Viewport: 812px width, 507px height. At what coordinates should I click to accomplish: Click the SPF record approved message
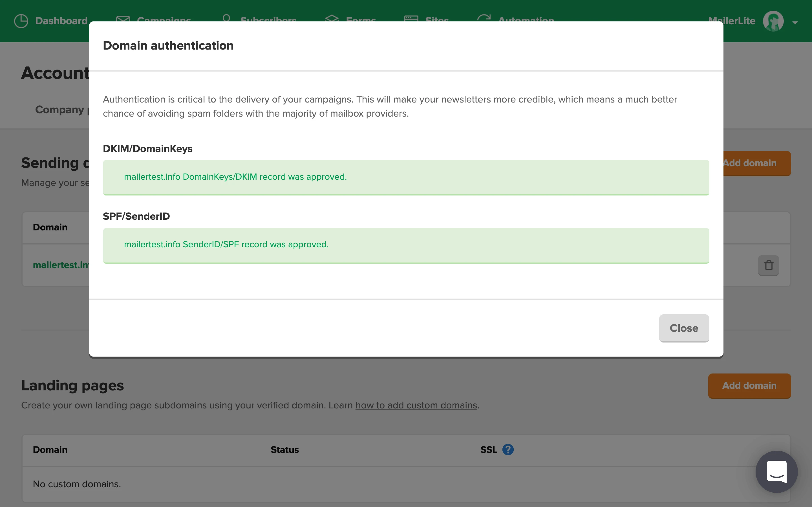(x=226, y=244)
